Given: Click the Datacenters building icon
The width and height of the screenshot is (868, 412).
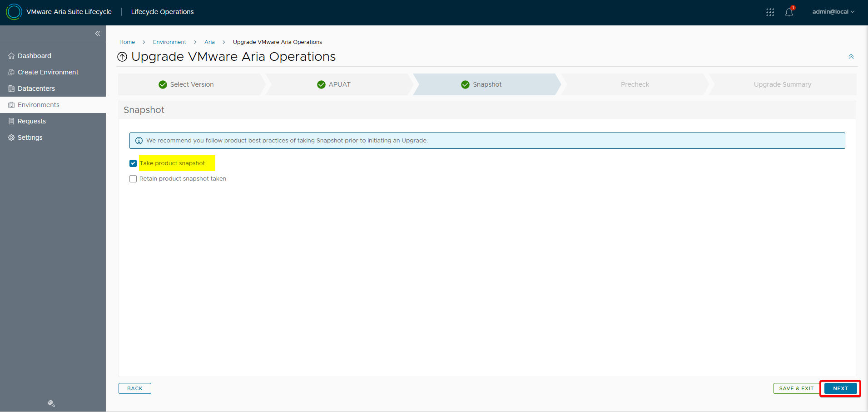Looking at the screenshot, I should pos(11,88).
